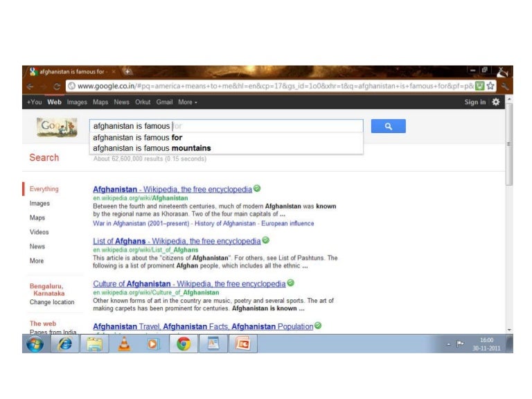This screenshot has height=399, width=532.
Task: Show hidden system tray icons arrow
Action: tap(449, 344)
